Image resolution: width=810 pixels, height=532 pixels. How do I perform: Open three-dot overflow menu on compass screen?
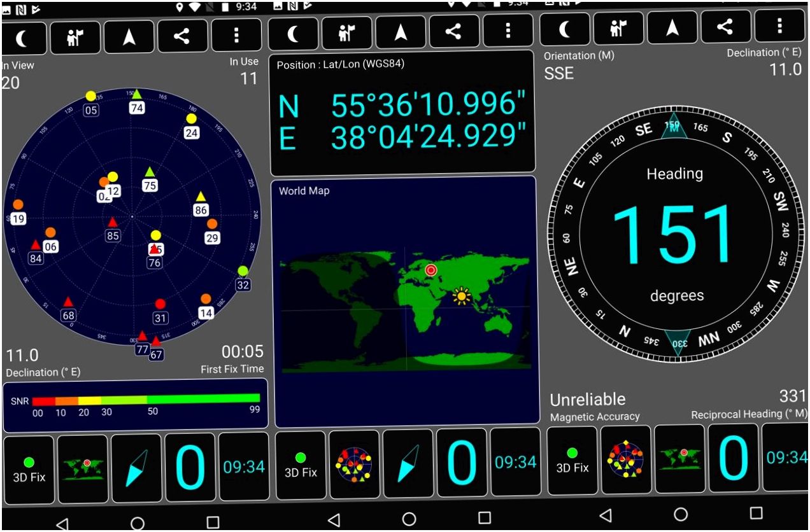tap(779, 26)
